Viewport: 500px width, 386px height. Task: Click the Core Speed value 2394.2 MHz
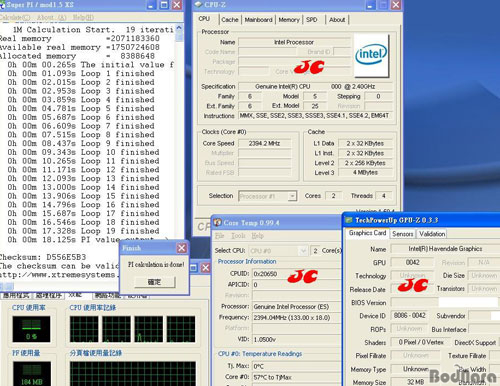tap(265, 143)
